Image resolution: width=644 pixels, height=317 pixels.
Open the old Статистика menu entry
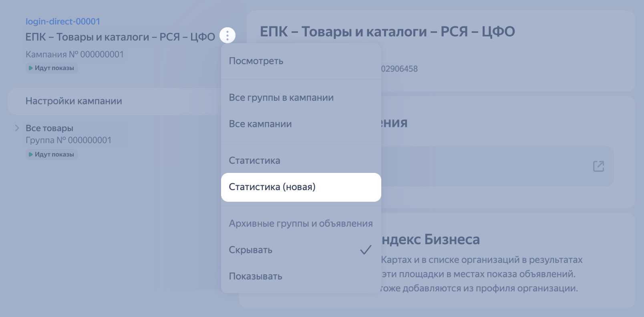pyautogui.click(x=254, y=161)
